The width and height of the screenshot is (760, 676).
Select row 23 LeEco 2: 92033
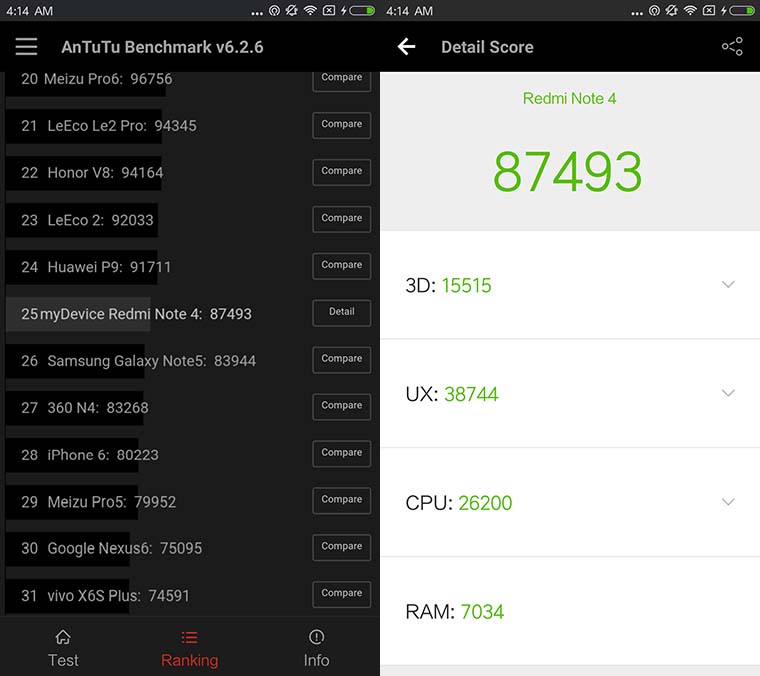pos(189,220)
